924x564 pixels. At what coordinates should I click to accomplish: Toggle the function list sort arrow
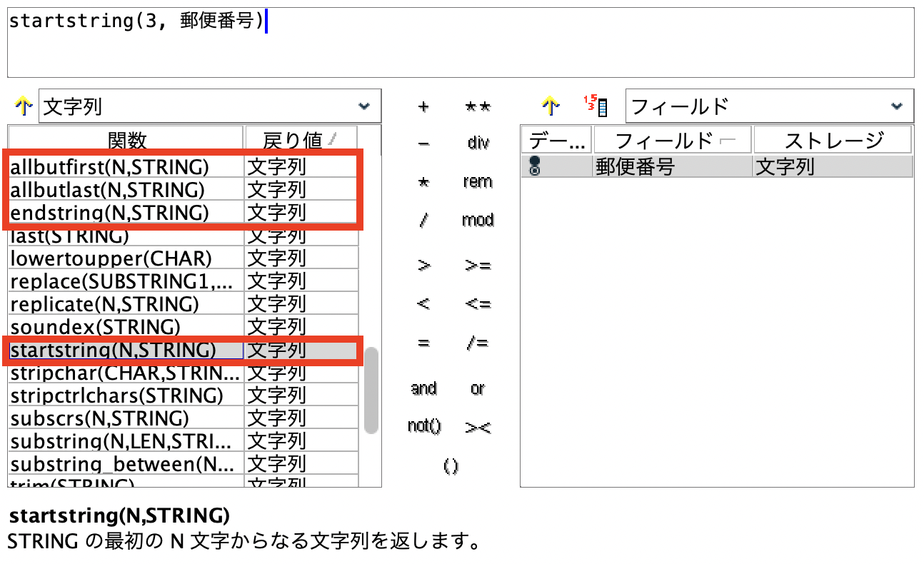tap(24, 105)
